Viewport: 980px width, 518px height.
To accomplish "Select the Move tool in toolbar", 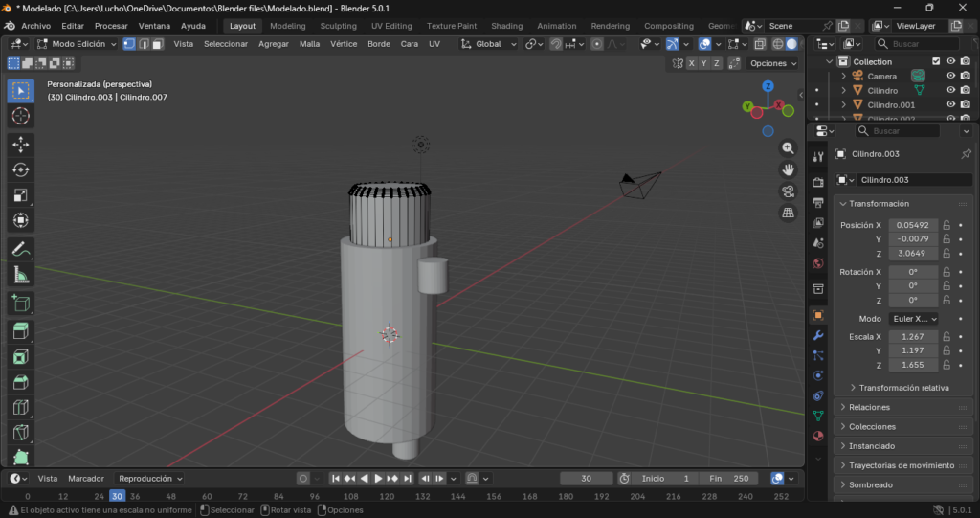I will pos(20,144).
